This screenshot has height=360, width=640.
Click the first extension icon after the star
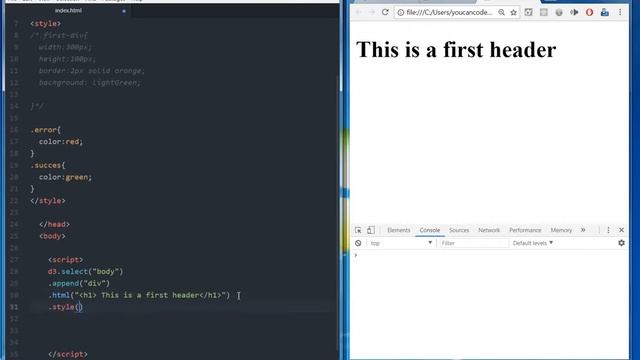pos(529,13)
